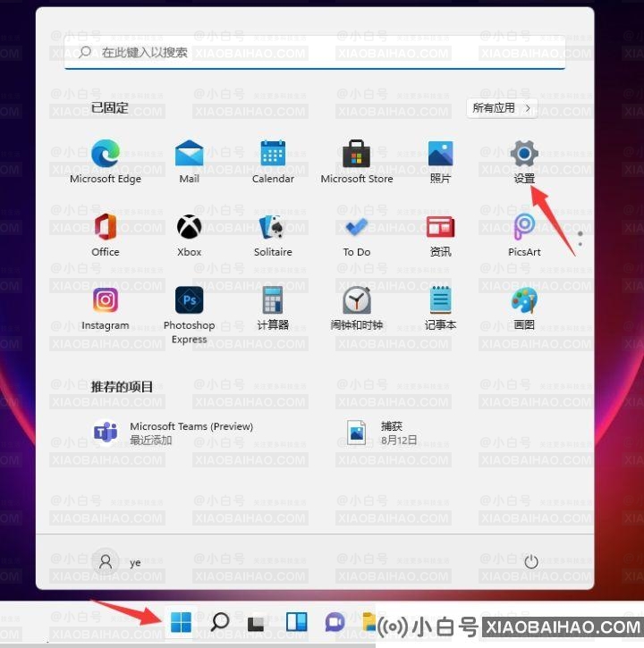Open the Teams Chat taskbar icon
644x648 pixels.
[x=335, y=622]
